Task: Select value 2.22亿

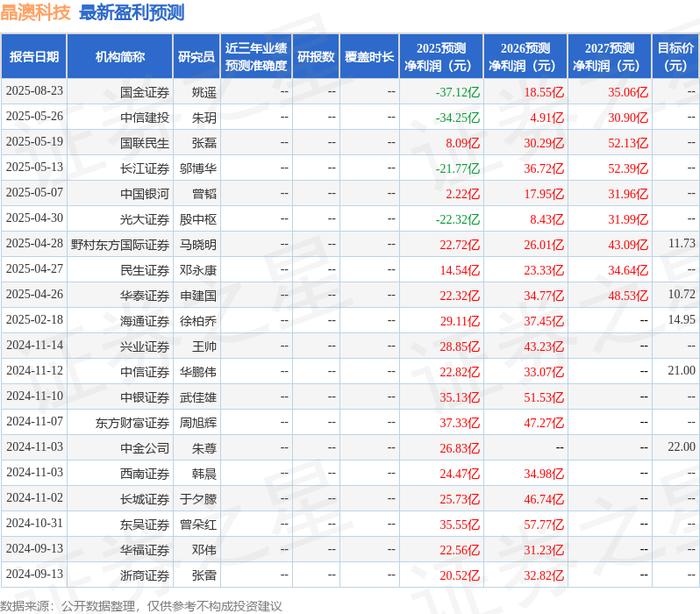Action: [462, 194]
